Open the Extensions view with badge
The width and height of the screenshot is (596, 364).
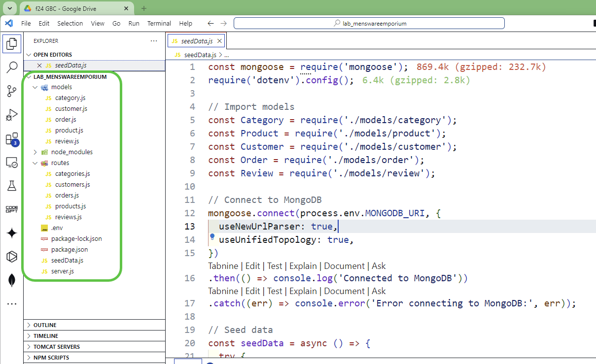pos(12,139)
